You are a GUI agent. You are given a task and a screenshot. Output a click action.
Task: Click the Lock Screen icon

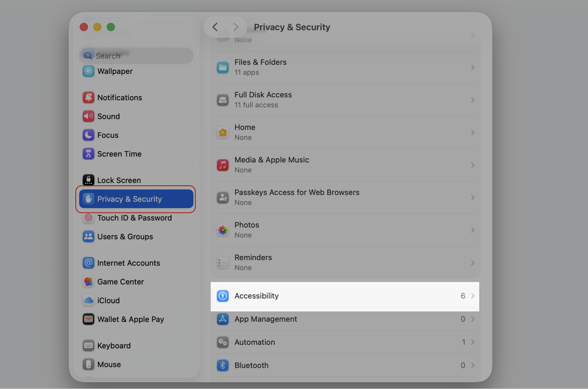[88, 180]
